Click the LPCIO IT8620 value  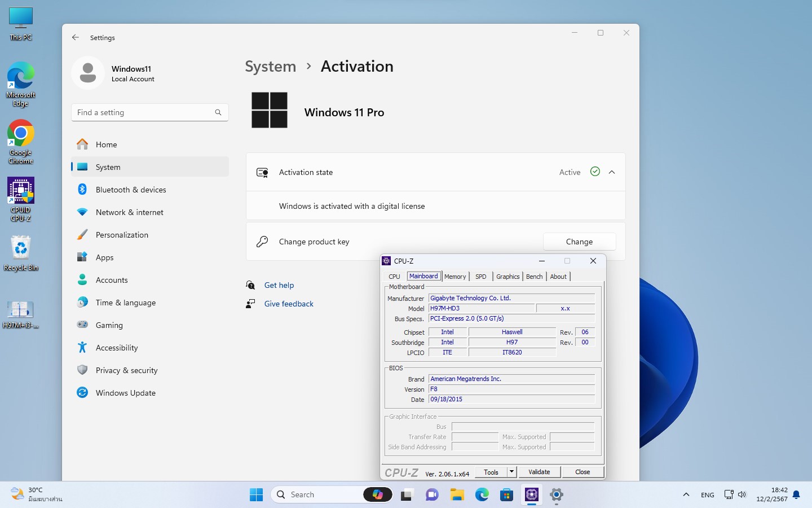point(512,352)
